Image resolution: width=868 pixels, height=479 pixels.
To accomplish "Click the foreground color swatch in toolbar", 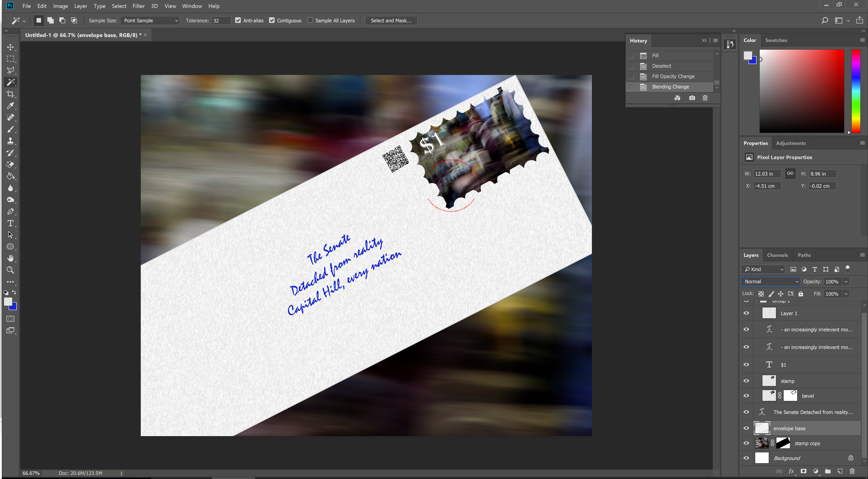I will point(7,301).
